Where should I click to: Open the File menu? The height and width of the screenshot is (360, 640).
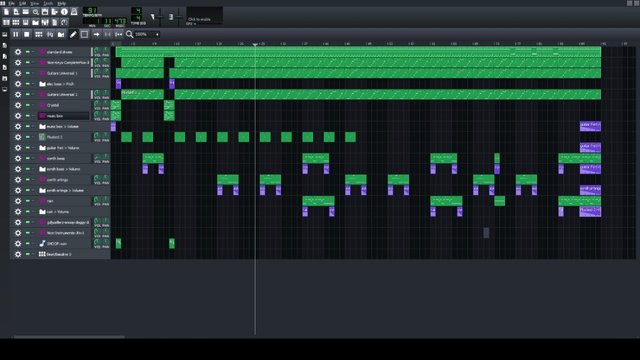click(11, 3)
